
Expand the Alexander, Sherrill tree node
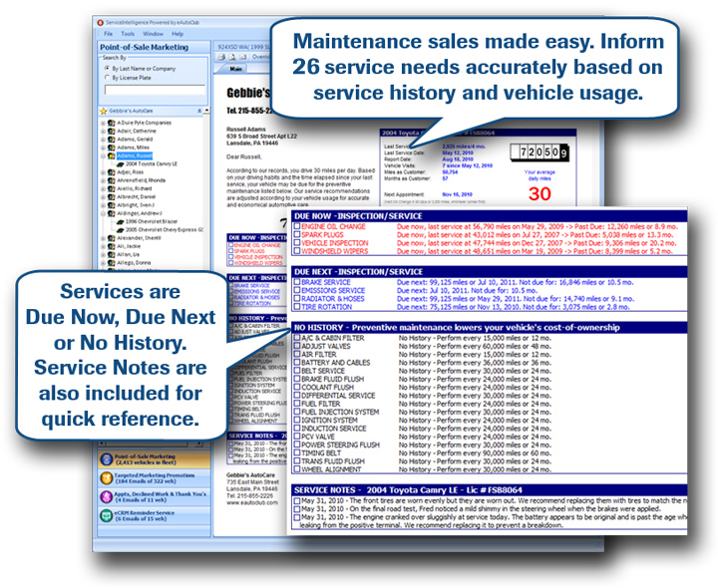tap(103, 238)
